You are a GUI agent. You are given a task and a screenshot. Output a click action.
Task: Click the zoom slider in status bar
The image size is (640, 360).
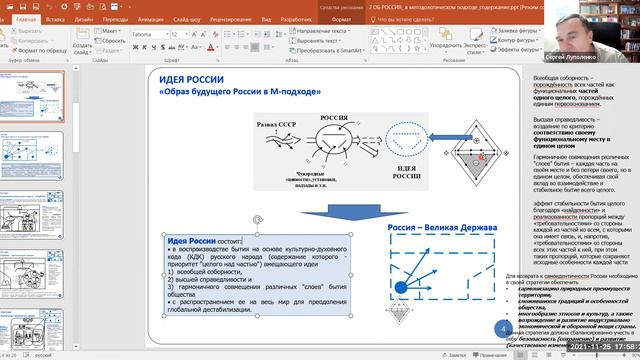click(596, 356)
